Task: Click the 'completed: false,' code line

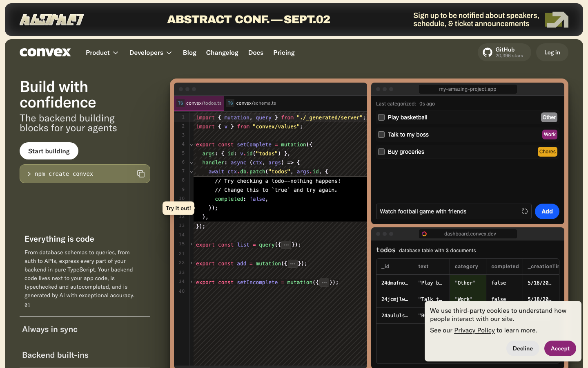Action: (x=241, y=199)
